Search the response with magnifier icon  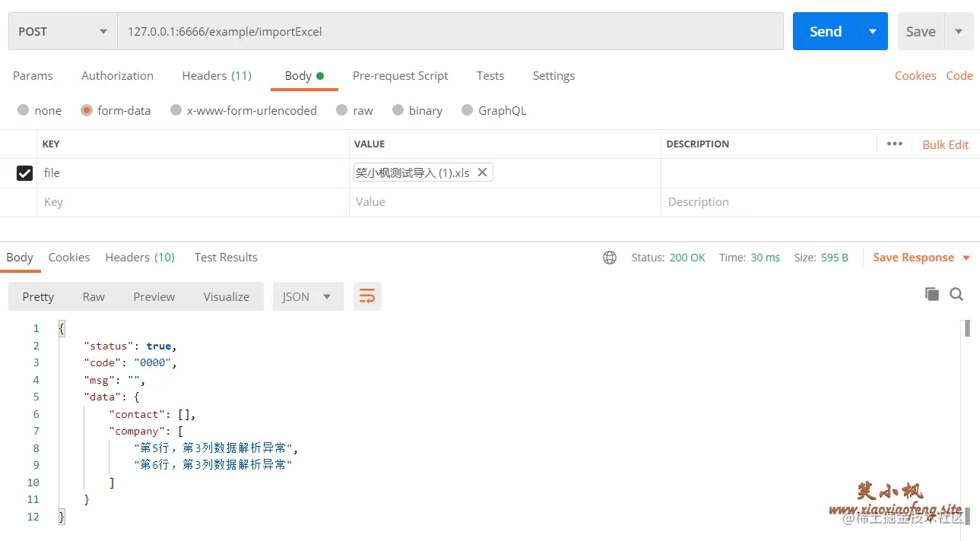tap(956, 294)
